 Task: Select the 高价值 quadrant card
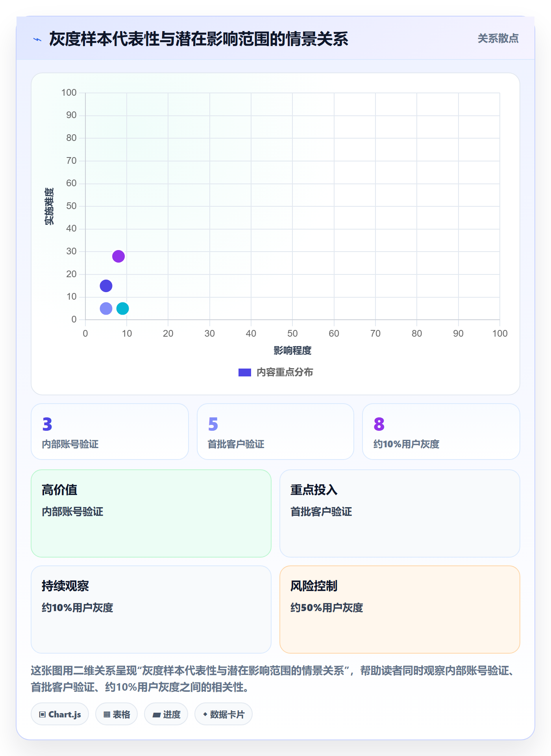click(x=151, y=513)
